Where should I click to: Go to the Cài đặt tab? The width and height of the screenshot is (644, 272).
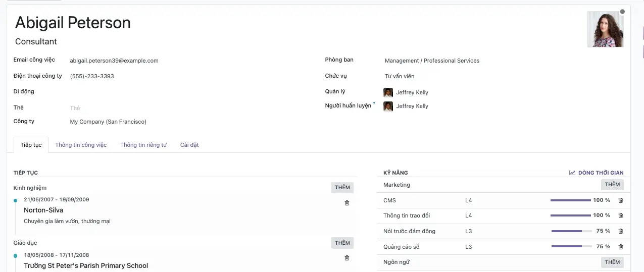(x=189, y=145)
